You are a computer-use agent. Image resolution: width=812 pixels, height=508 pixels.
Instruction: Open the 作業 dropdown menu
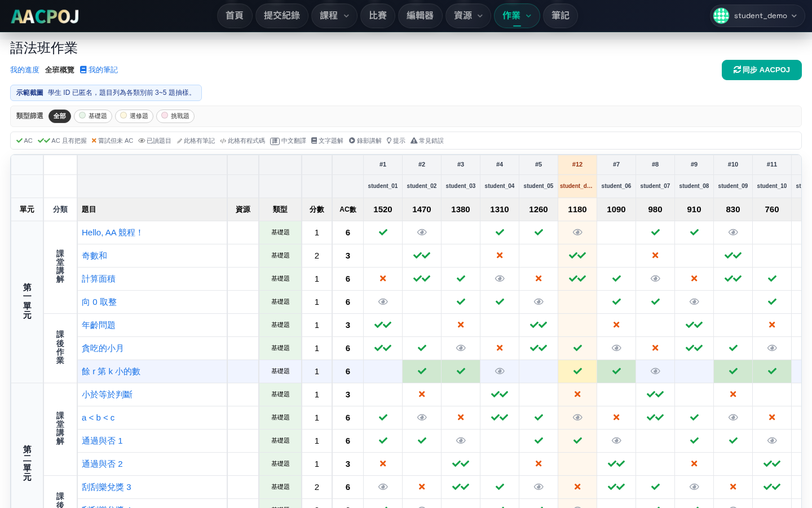pyautogui.click(x=517, y=16)
